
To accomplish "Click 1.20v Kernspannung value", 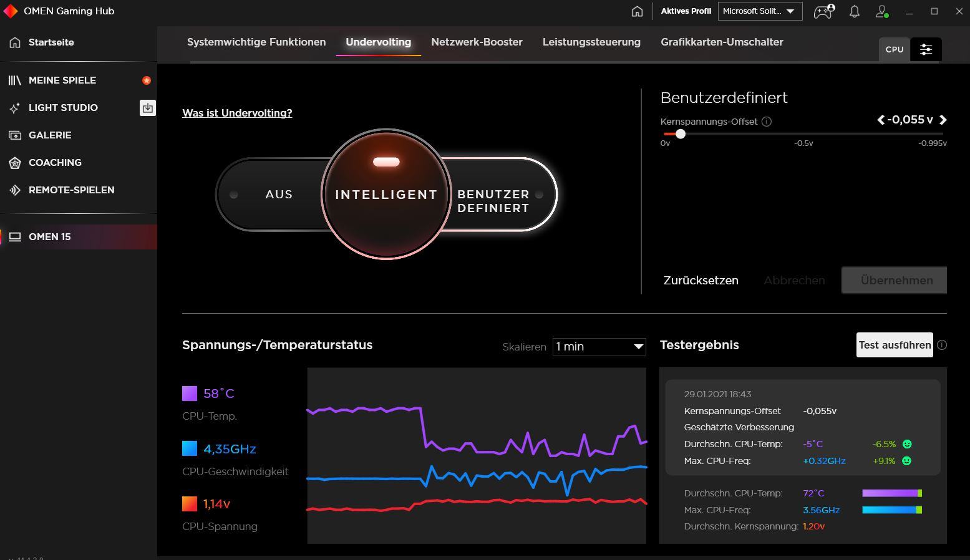I will (814, 526).
